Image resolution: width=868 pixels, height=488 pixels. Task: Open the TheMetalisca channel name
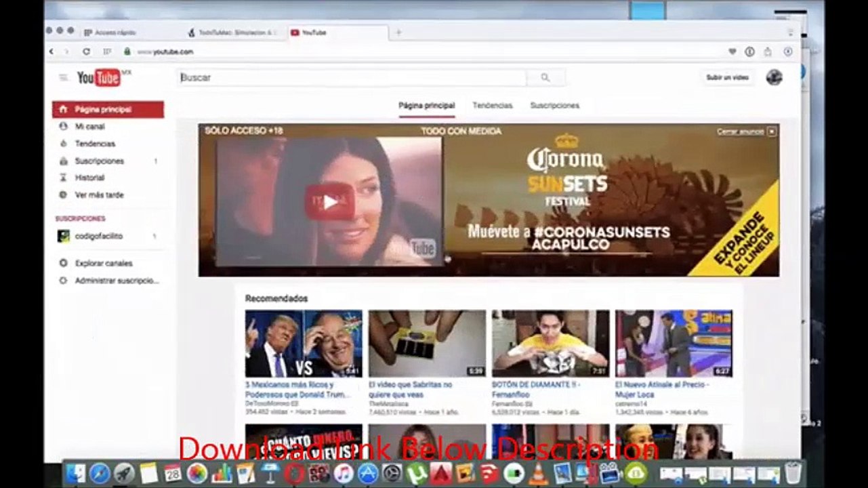[388, 403]
